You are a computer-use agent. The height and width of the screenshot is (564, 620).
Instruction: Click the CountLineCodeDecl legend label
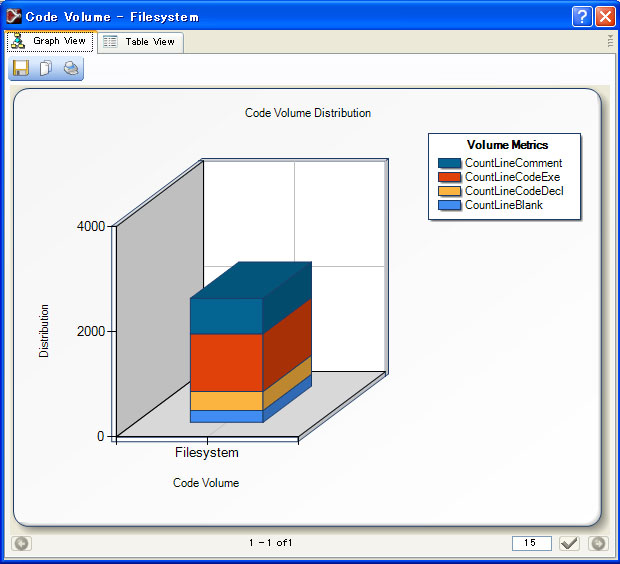click(x=514, y=191)
